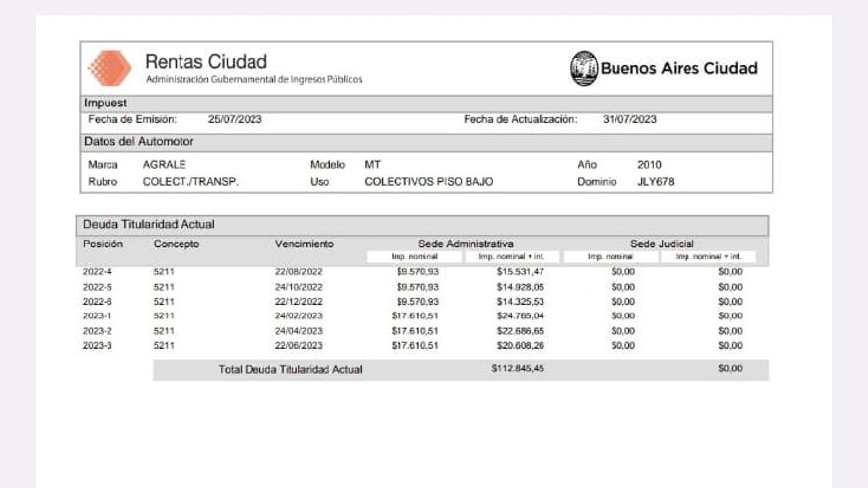Click the Buenos Aires Ciudad crest emblem

click(x=584, y=68)
